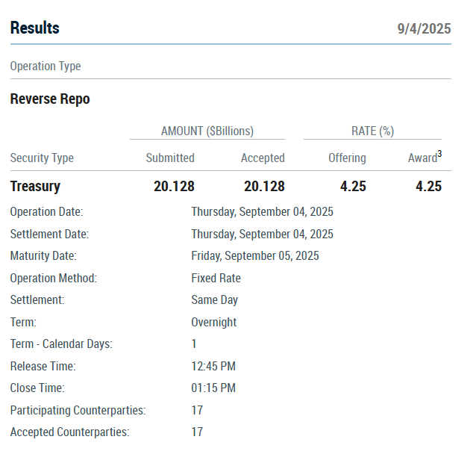Select the Treasury row label
This screenshot has height=466, width=476.
click(35, 186)
